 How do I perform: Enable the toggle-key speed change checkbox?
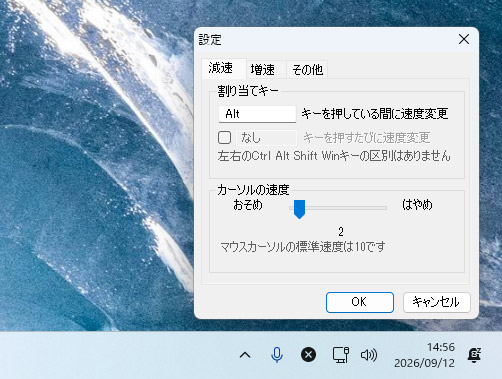[x=224, y=137]
